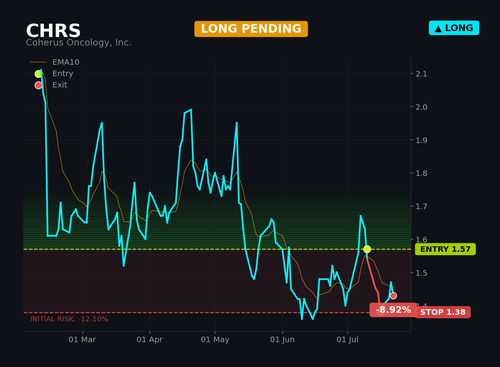This screenshot has width=500, height=367.
Task: Click the LONG direction badge
Action: point(454,28)
